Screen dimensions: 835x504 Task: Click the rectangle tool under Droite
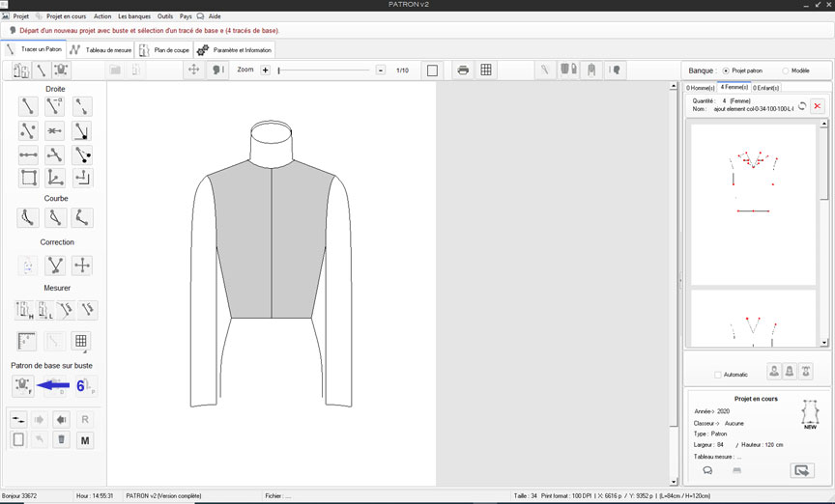click(x=28, y=178)
